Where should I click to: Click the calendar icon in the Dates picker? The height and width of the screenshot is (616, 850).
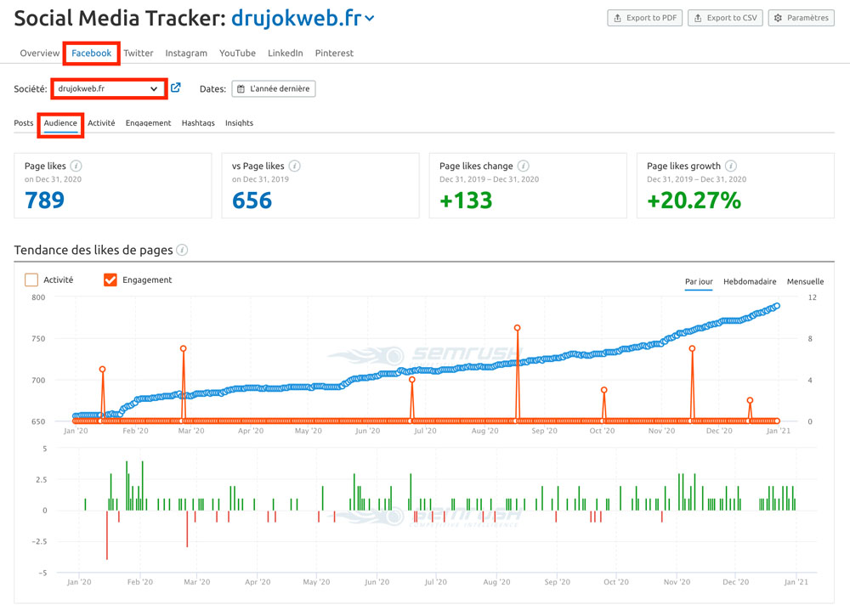coord(241,89)
